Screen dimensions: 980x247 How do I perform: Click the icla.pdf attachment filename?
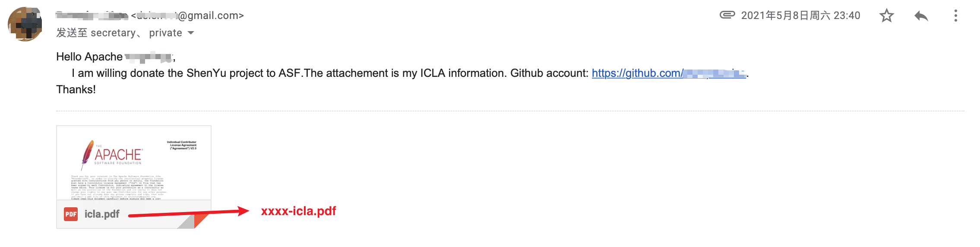(x=102, y=214)
